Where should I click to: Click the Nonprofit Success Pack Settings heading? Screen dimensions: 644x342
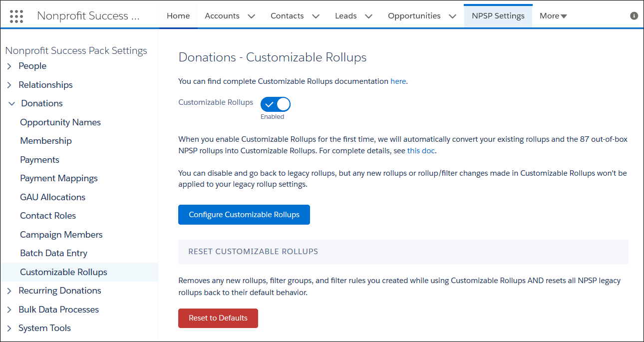point(76,50)
